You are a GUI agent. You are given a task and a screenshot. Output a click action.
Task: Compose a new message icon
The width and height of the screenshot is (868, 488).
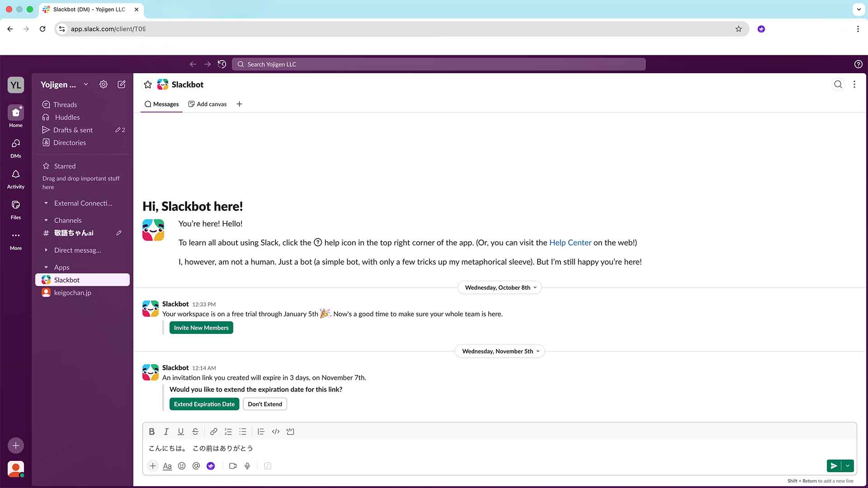pos(122,84)
